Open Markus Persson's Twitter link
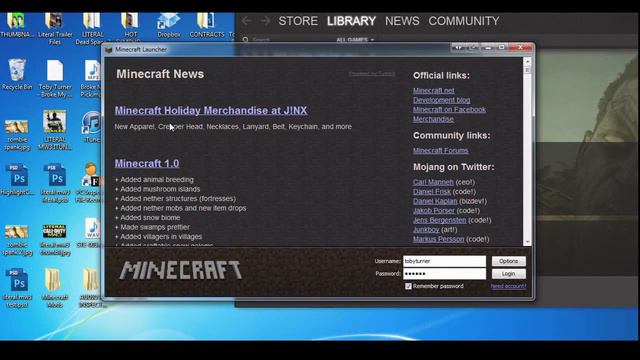The image size is (640, 360). coord(438,239)
